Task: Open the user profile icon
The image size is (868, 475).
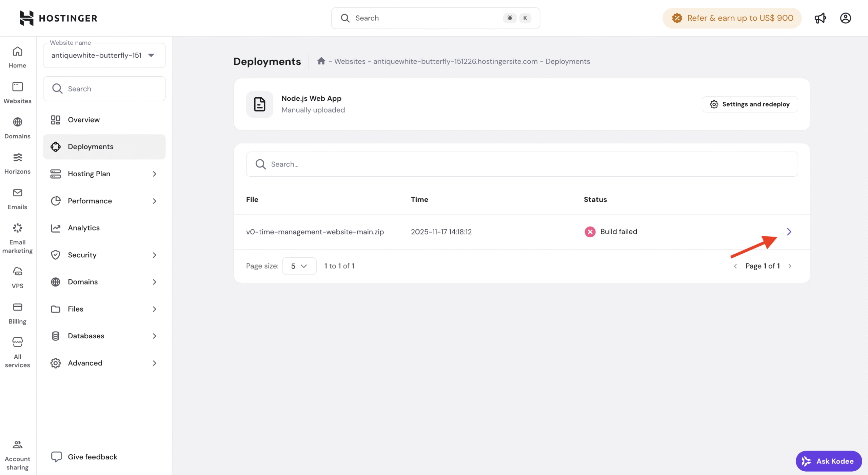Action: pos(845,18)
